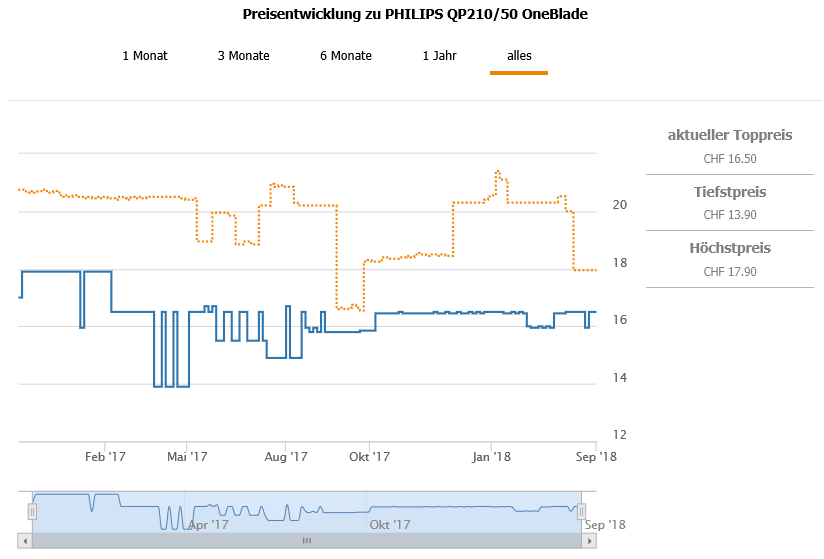Click the Tiefstpreis CHF 13.90 value
The width and height of the screenshot is (824, 559).
730,214
